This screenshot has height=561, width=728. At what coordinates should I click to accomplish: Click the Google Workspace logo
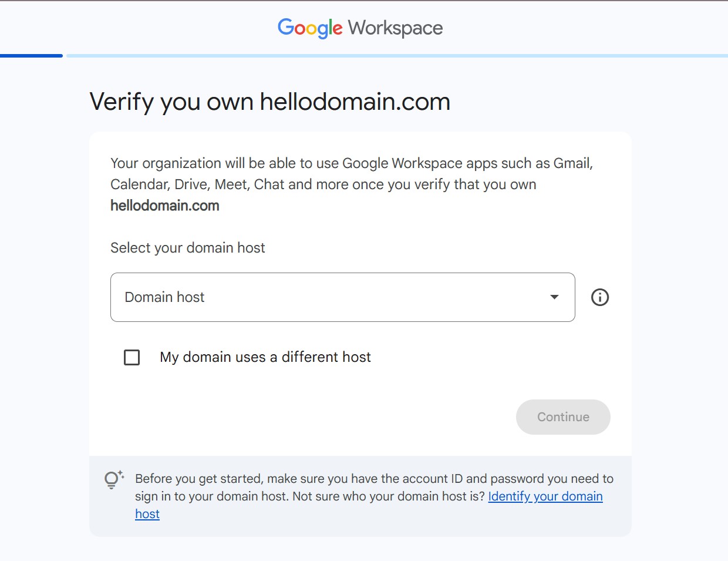coord(360,28)
